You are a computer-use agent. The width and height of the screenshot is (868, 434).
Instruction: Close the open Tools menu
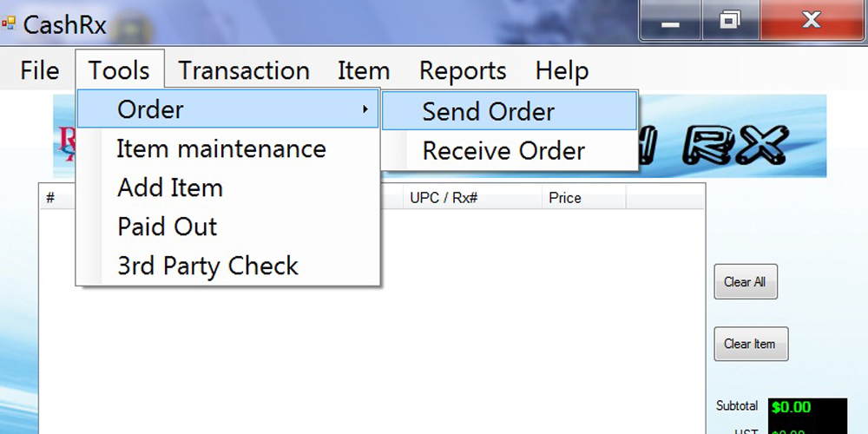119,70
